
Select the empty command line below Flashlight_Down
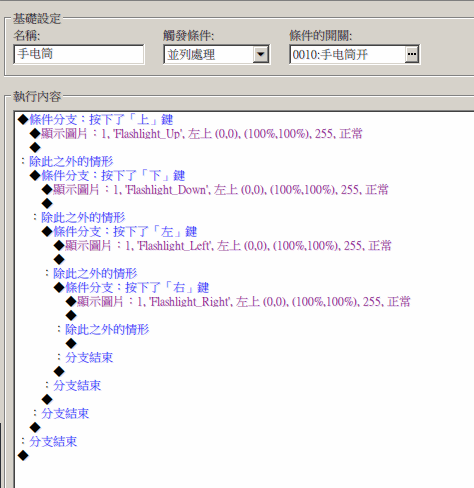coord(47,203)
